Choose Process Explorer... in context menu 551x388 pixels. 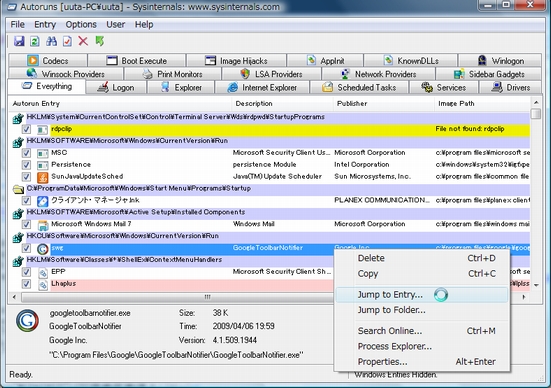[422, 346]
